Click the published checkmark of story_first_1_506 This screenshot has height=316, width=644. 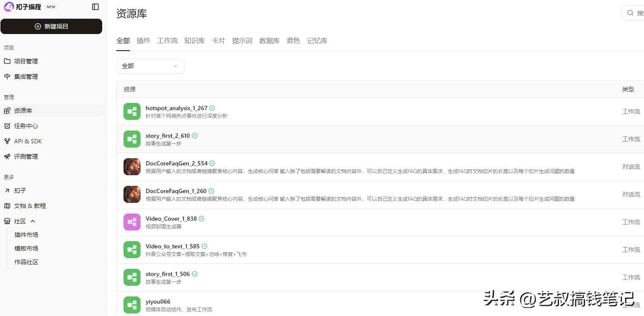(x=195, y=274)
